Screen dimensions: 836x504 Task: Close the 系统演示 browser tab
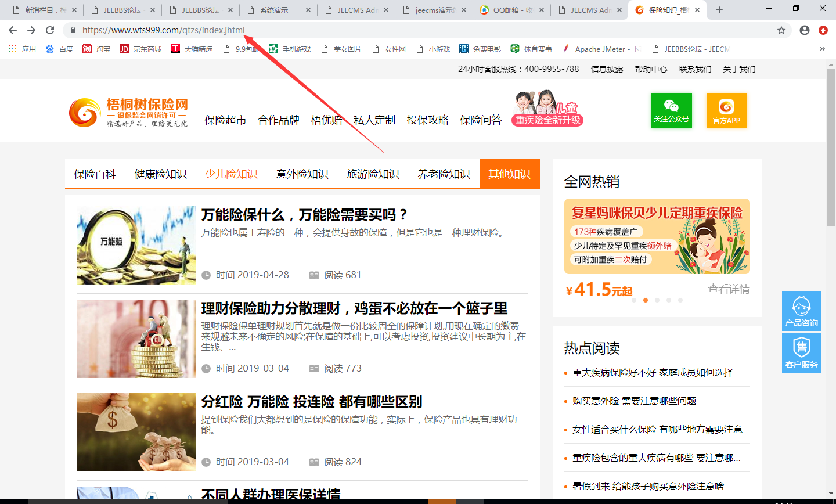pos(308,10)
